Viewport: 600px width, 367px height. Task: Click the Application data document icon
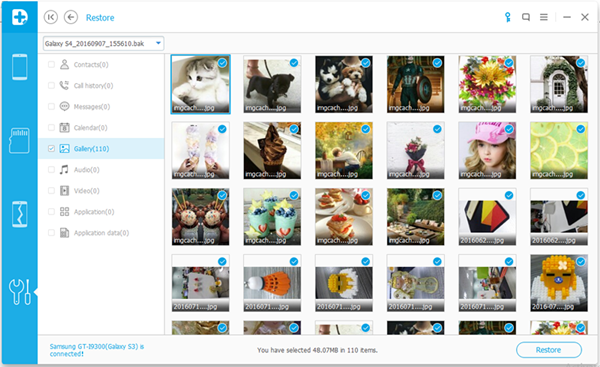click(64, 233)
